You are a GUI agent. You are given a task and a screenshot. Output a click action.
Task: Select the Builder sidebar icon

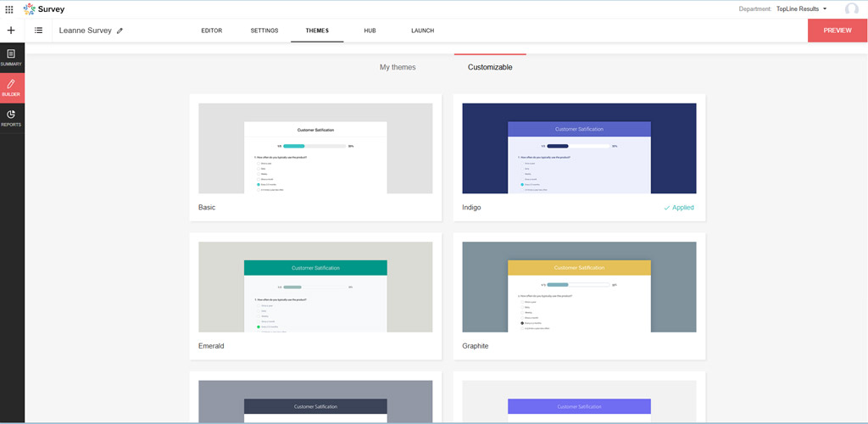coord(11,88)
